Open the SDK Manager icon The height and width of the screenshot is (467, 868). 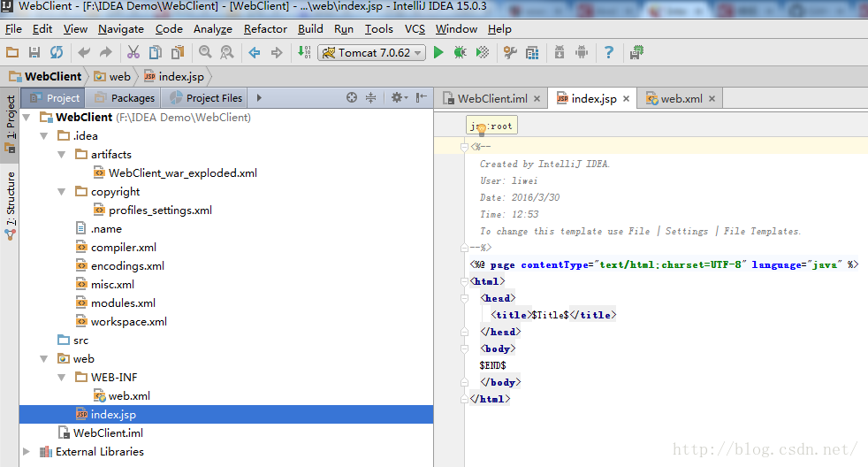click(560, 53)
